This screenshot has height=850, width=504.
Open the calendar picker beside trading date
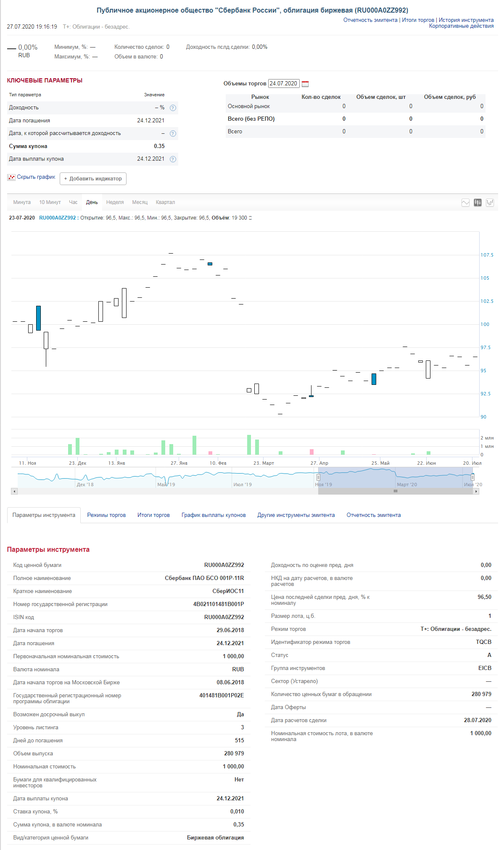point(305,84)
